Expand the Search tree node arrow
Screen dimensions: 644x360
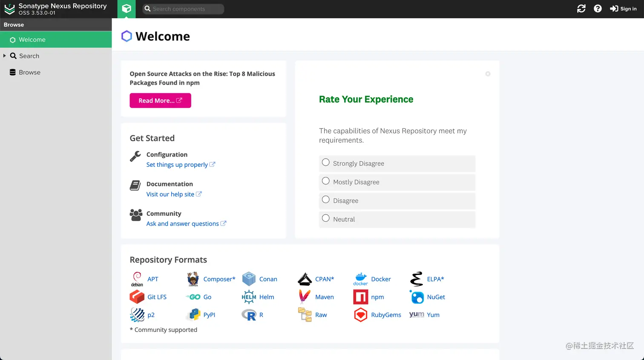tap(5, 56)
